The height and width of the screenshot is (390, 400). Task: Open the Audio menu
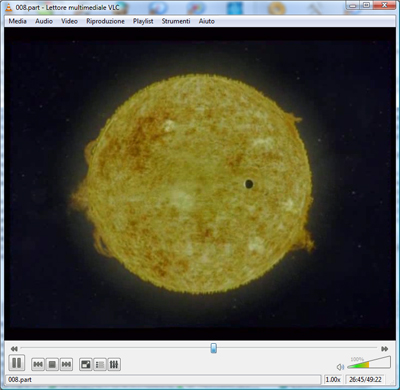click(x=44, y=21)
